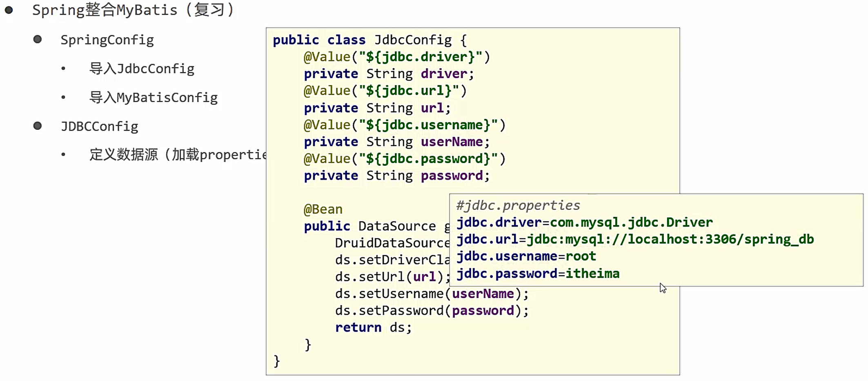Click the line "ds.setPassword(password);"

[x=432, y=311]
